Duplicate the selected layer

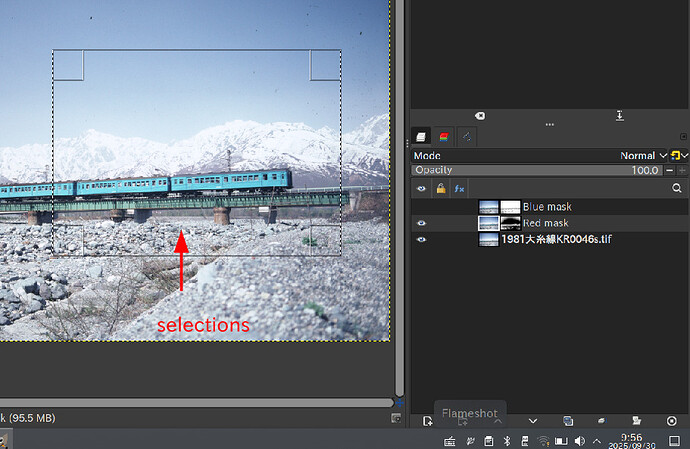pyautogui.click(x=567, y=422)
